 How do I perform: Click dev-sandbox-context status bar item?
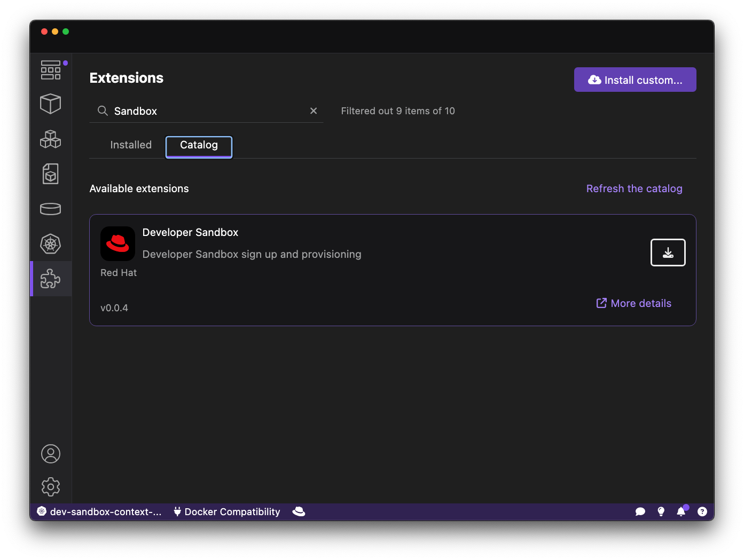tap(99, 511)
